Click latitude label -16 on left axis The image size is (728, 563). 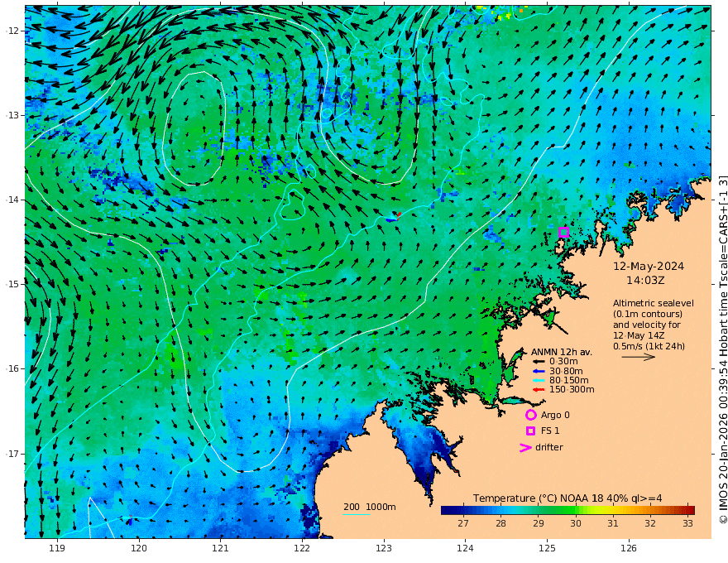pos(12,368)
